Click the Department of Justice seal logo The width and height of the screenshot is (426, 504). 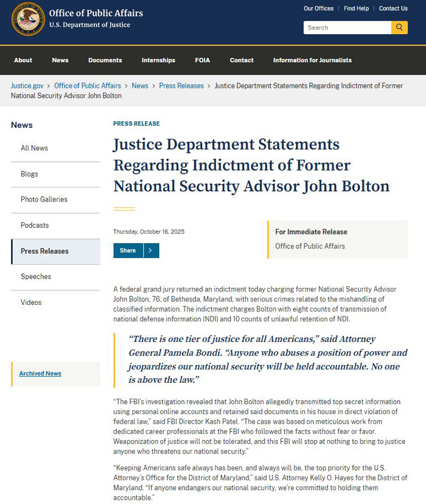tap(28, 19)
